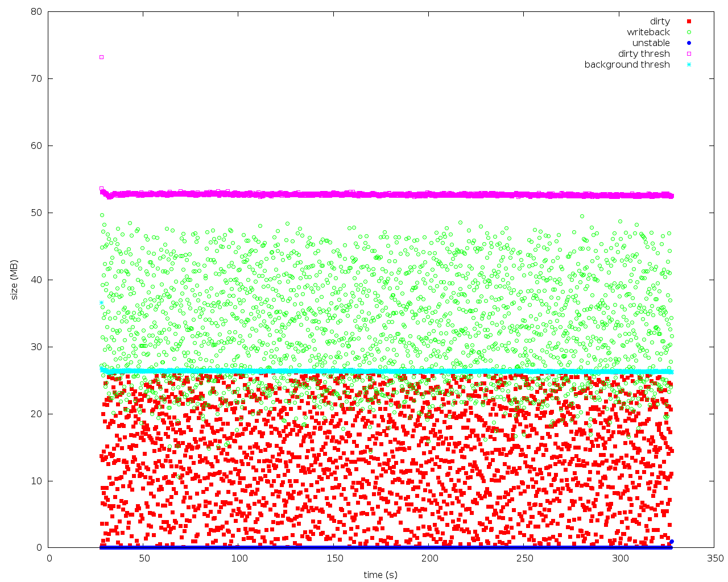This screenshot has width=728, height=582.
Task: Click the 'unstable' legend label
Action: (x=651, y=43)
